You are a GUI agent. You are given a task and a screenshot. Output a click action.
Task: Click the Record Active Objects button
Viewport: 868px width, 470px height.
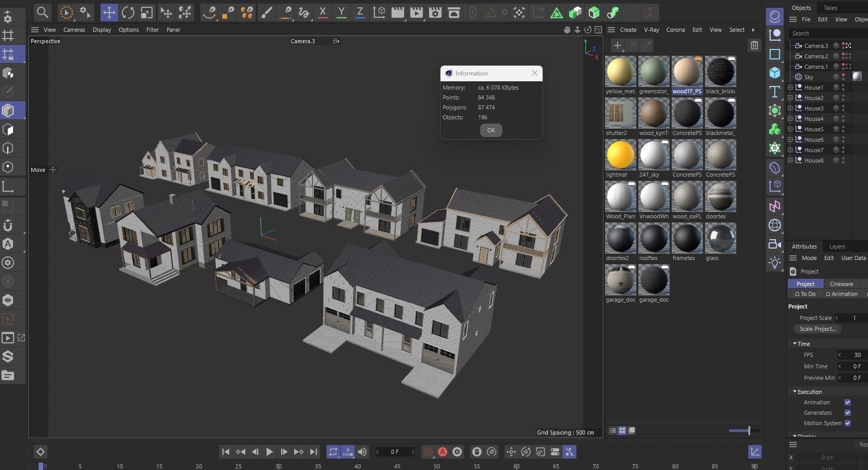click(428, 452)
